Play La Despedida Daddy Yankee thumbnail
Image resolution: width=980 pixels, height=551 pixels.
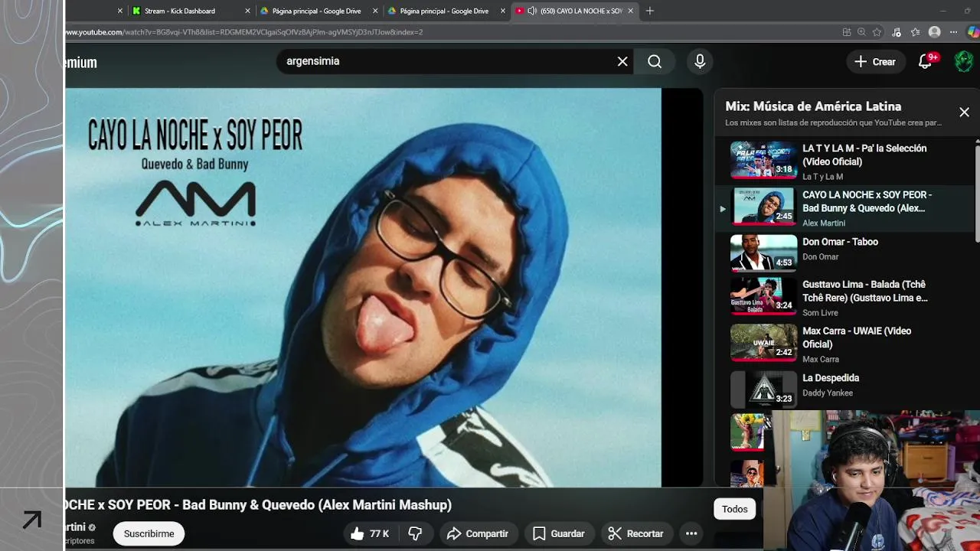coord(763,389)
